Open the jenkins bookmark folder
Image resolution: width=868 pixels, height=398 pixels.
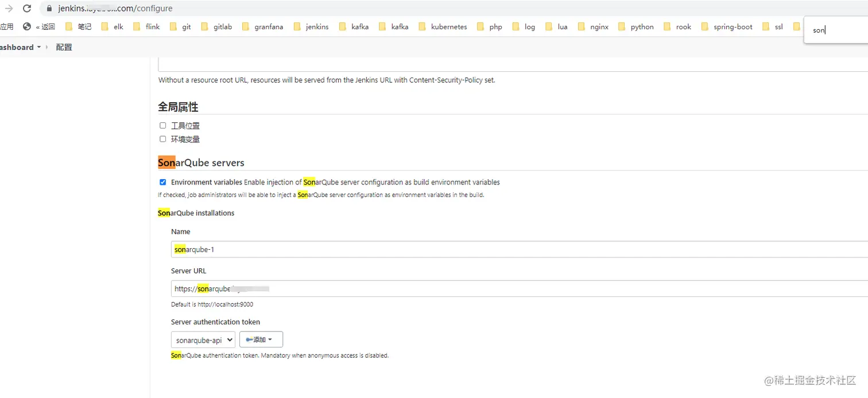point(311,26)
